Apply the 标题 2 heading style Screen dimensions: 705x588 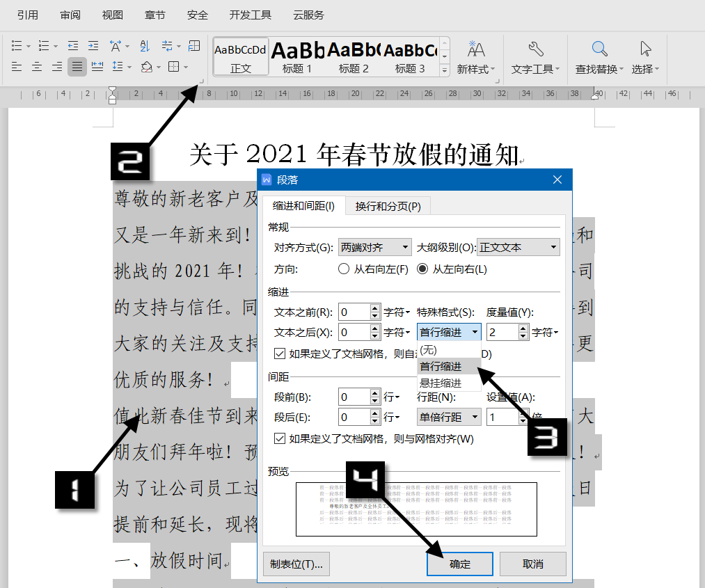(x=354, y=57)
